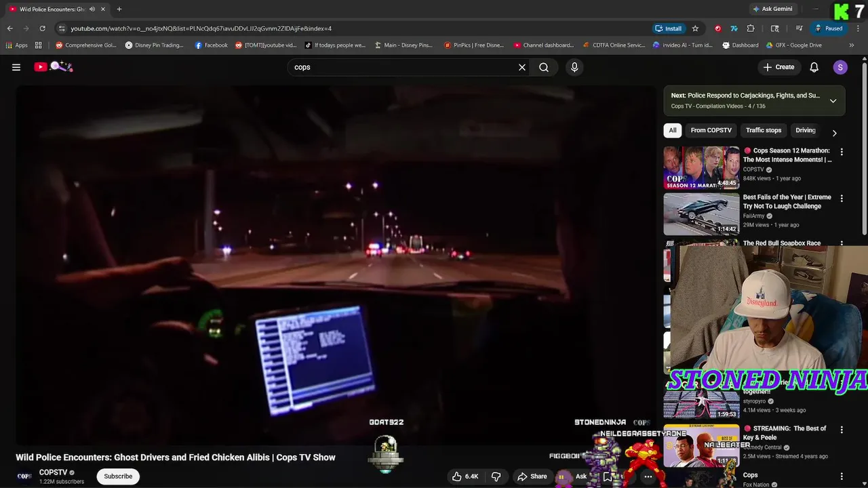Open the Apps bookmark shortcut
The image size is (868, 488).
coord(16,45)
